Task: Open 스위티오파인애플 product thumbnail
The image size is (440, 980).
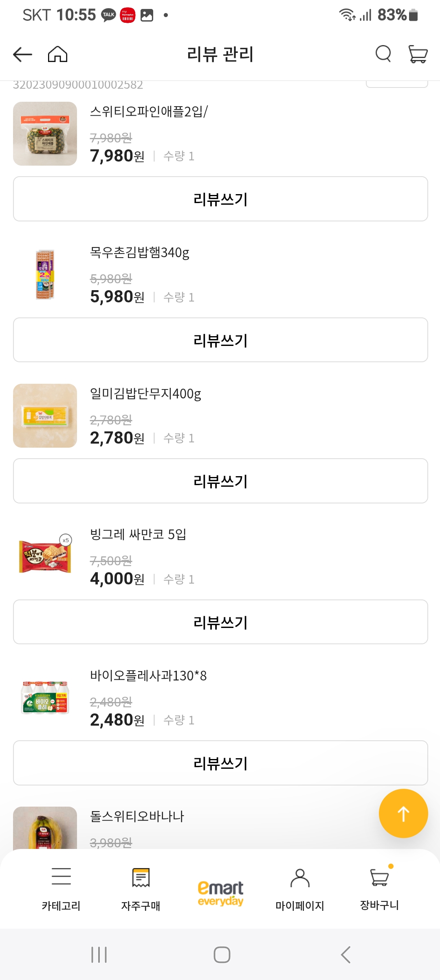Action: (45, 133)
